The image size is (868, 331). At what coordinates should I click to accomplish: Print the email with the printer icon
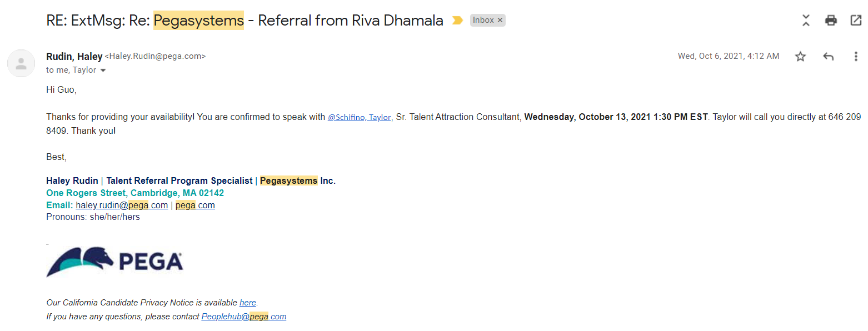831,21
